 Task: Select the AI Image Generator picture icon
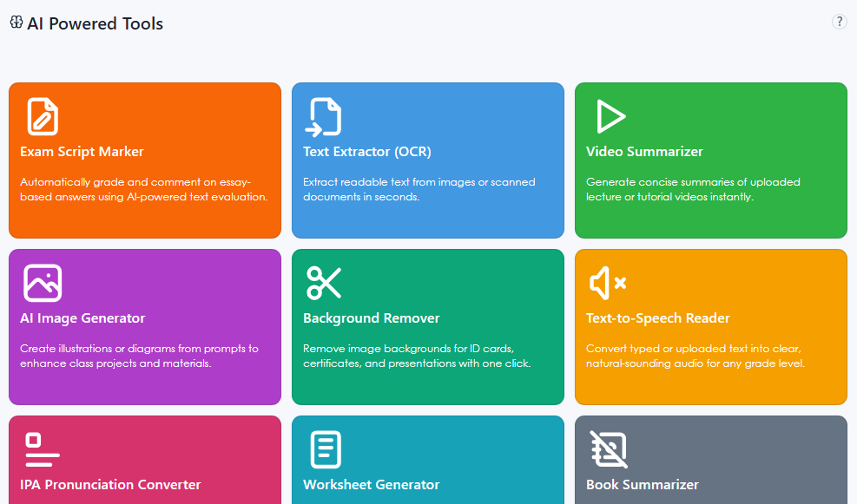(41, 283)
